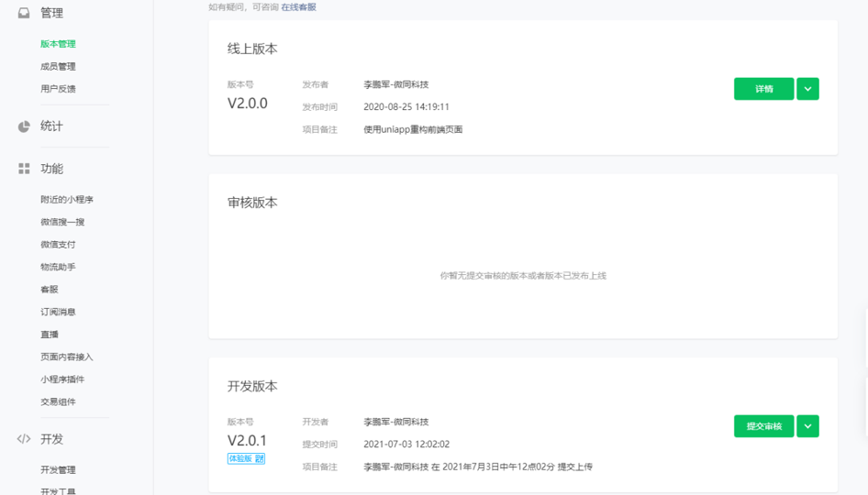Select 用户反馈 sidebar item
This screenshot has height=495, width=868.
tap(58, 89)
